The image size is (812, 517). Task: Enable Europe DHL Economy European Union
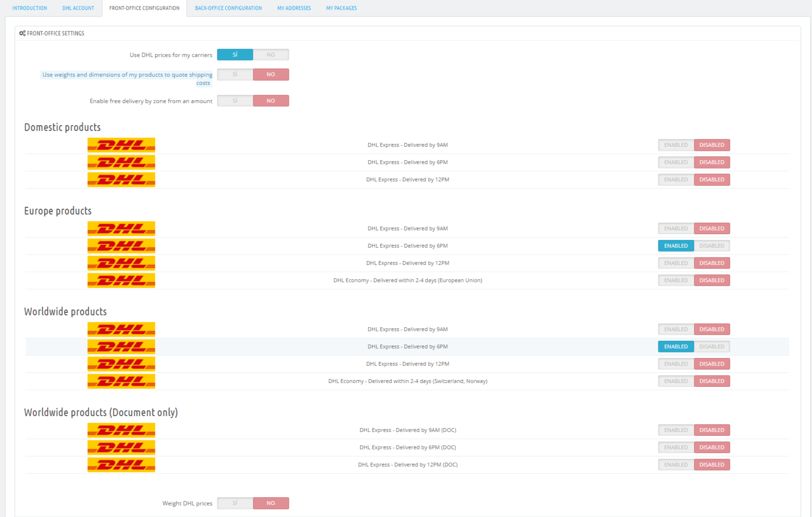676,280
